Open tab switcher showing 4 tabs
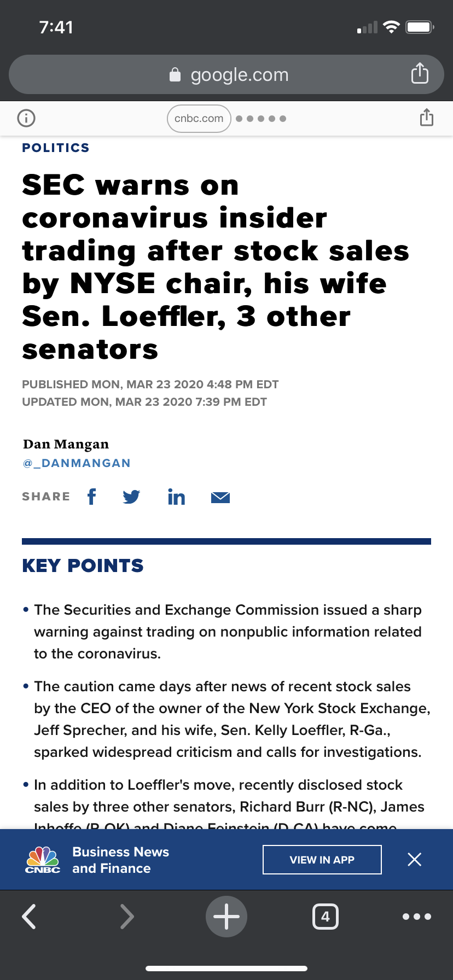Viewport: 453px width, 980px height. tap(326, 917)
